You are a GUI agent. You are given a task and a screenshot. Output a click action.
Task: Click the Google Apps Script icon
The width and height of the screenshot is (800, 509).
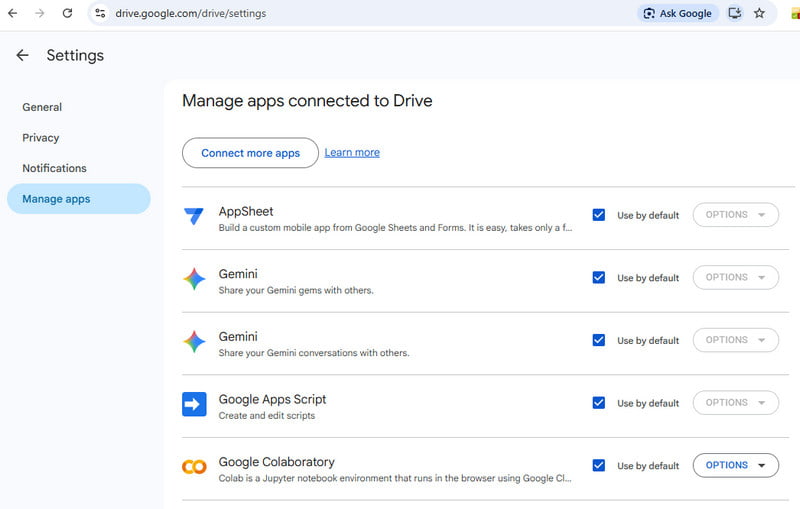point(194,404)
